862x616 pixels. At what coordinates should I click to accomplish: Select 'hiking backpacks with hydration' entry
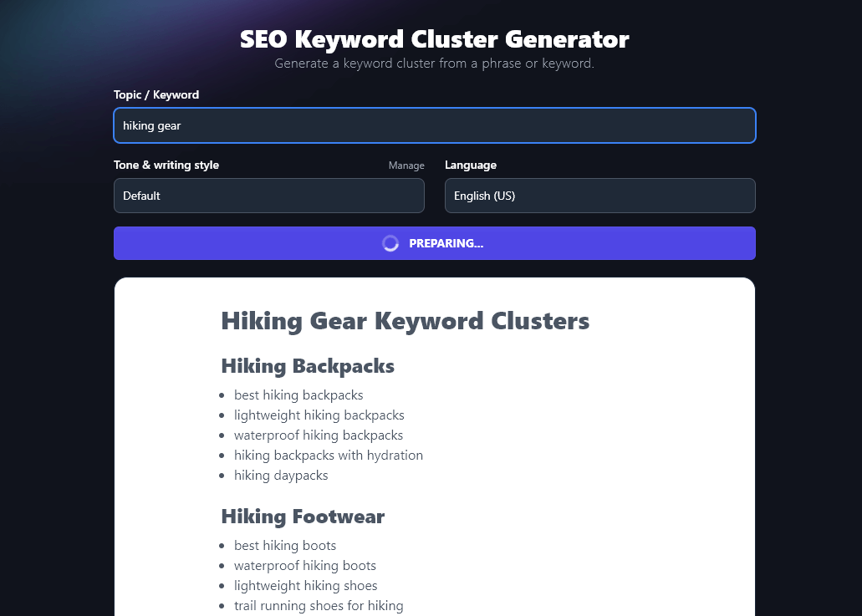tap(329, 455)
